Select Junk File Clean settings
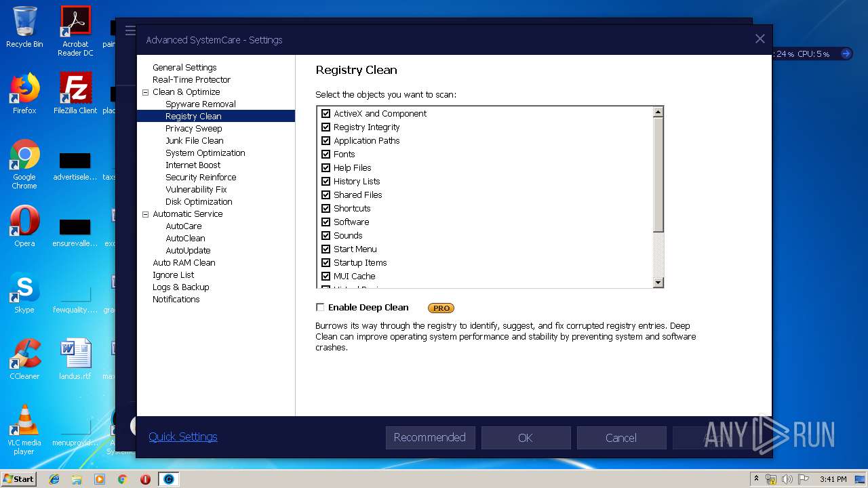The height and width of the screenshot is (488, 868). 195,140
